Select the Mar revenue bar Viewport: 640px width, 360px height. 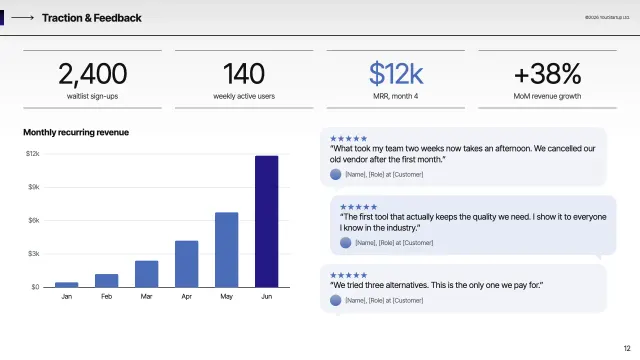coord(147,274)
